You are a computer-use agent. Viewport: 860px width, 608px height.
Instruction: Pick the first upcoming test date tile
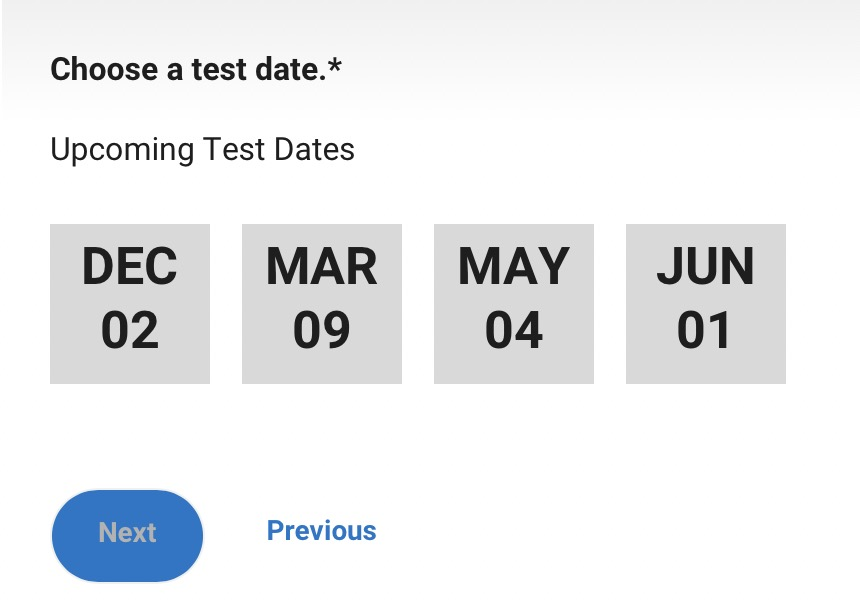(130, 303)
